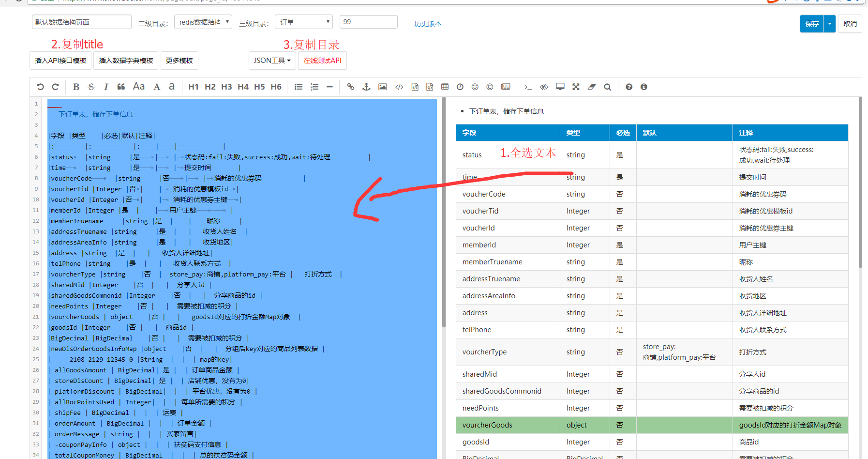The image size is (868, 459).
Task: Insert a table
Action: 445,87
